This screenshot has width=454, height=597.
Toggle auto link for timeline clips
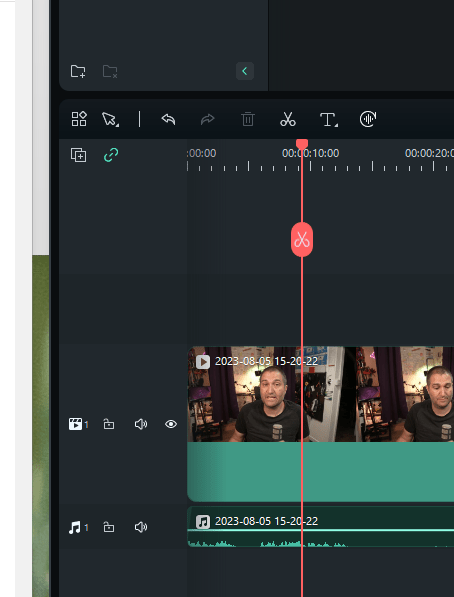pyautogui.click(x=111, y=155)
